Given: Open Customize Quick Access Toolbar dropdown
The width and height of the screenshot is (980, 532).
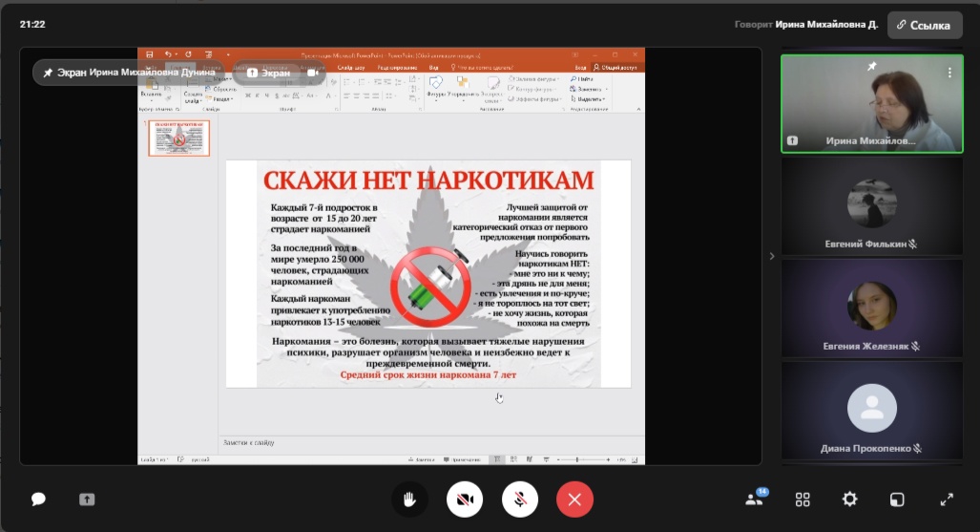Looking at the screenshot, I should coord(228,55).
